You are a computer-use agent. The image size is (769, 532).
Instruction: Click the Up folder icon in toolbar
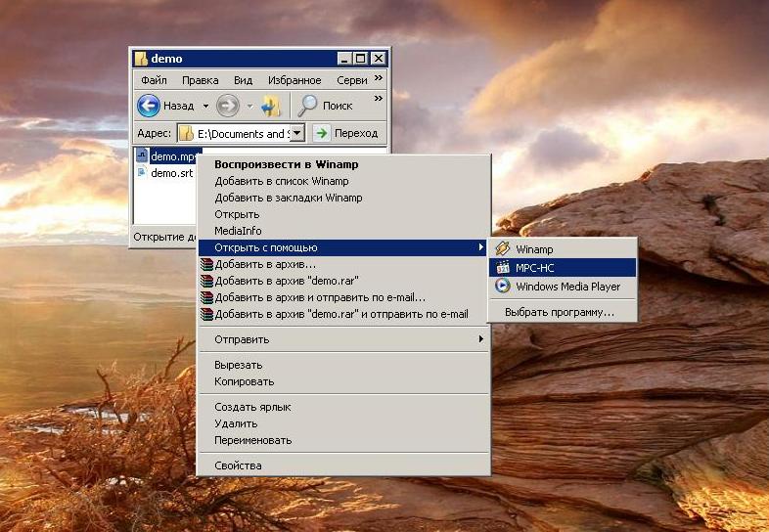pyautogui.click(x=271, y=106)
